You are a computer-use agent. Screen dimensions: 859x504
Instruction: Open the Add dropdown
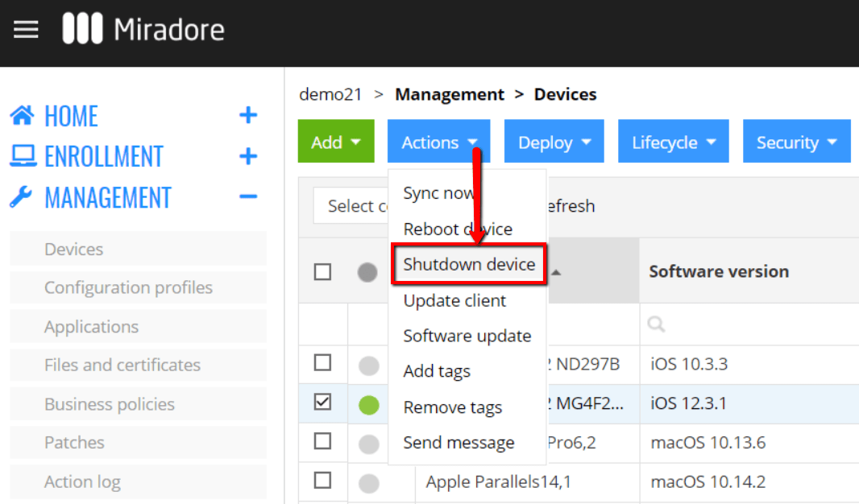coord(336,141)
